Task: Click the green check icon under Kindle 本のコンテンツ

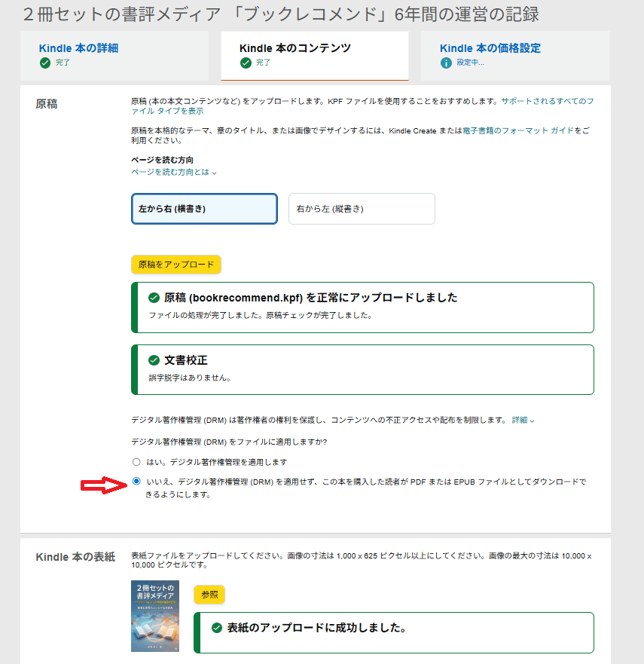Action: click(x=246, y=63)
